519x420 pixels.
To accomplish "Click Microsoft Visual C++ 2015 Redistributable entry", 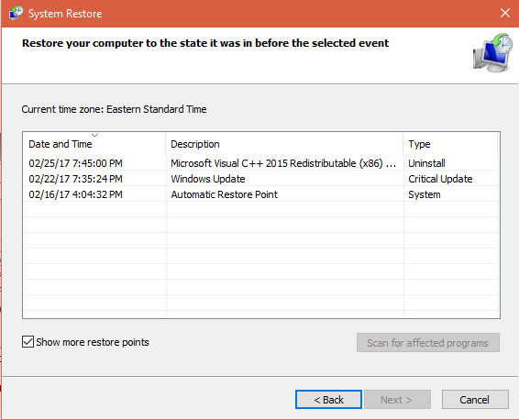I will (283, 163).
